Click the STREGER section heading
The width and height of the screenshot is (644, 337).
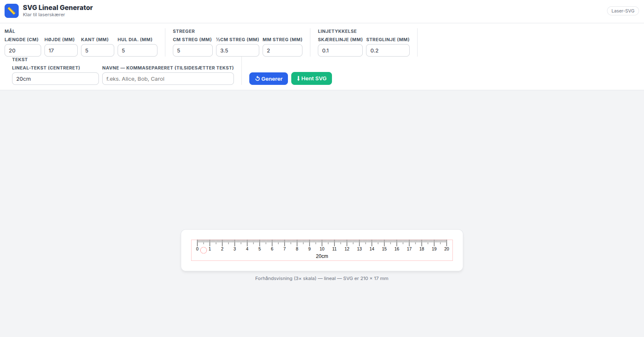(x=184, y=31)
